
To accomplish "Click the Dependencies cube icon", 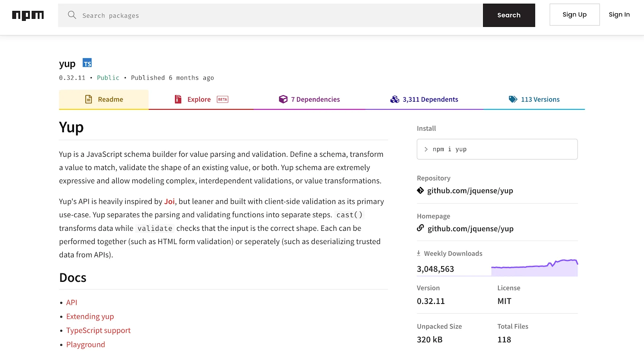I will click(x=283, y=99).
